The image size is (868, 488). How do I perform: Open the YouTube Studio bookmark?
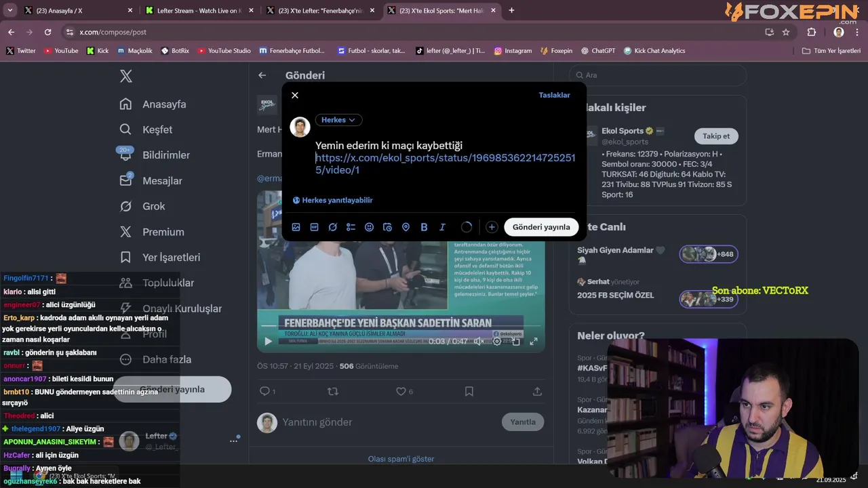pyautogui.click(x=224, y=51)
